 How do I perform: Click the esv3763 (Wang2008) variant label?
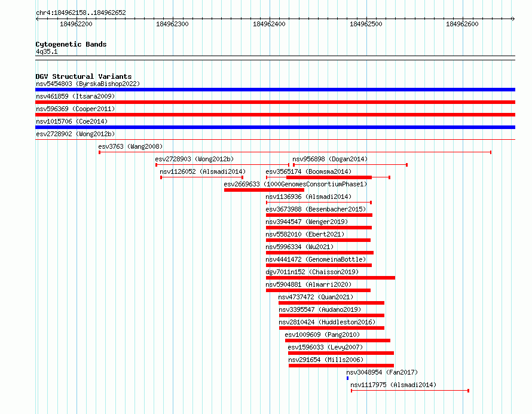point(130,146)
